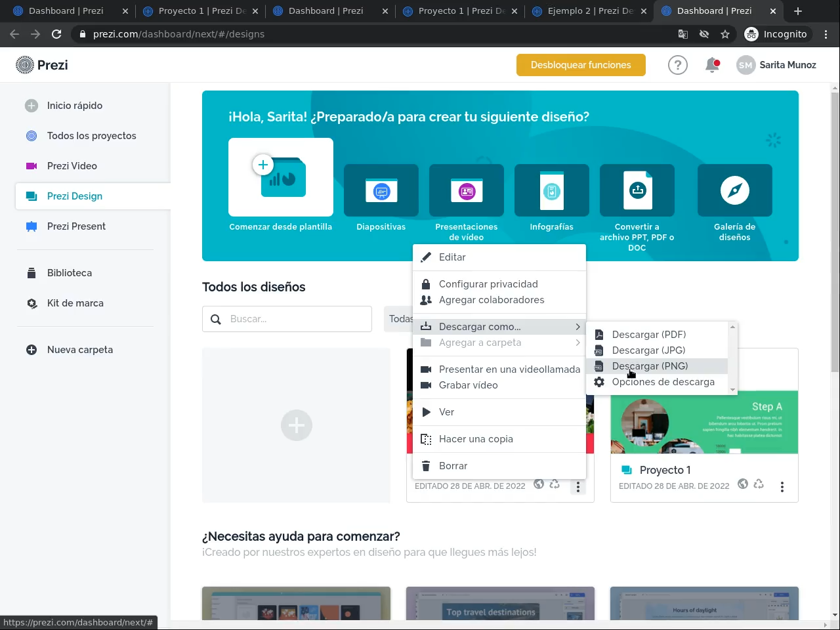Choose Descargar (PNG)
This screenshot has width=840, height=630.
[658, 366]
